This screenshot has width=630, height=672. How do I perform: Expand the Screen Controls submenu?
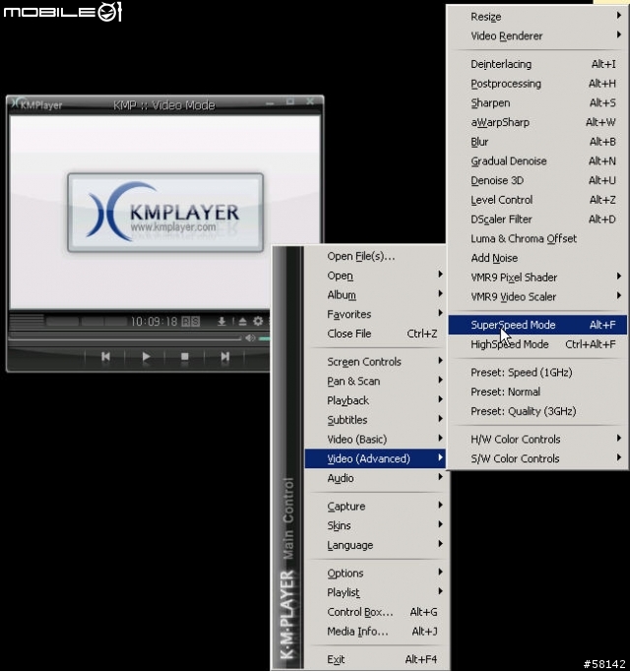(x=375, y=362)
